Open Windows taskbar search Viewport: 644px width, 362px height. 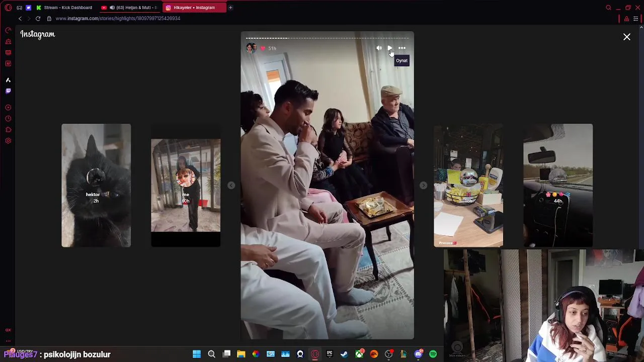click(211, 354)
